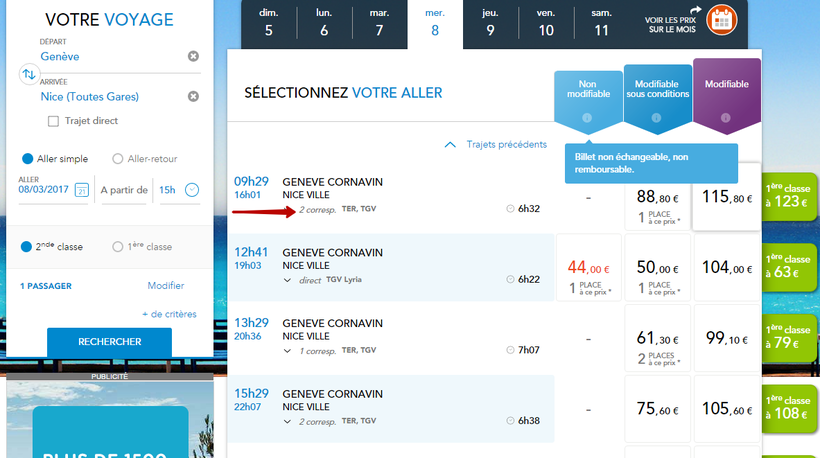
Task: Select sam. 11 date tab
Action: (601, 24)
